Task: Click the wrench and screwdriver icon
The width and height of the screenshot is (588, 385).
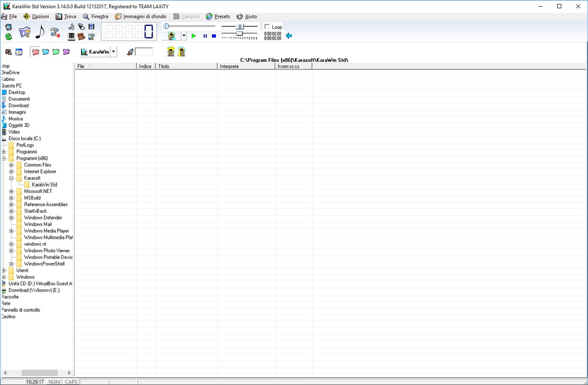Action: [x=91, y=37]
